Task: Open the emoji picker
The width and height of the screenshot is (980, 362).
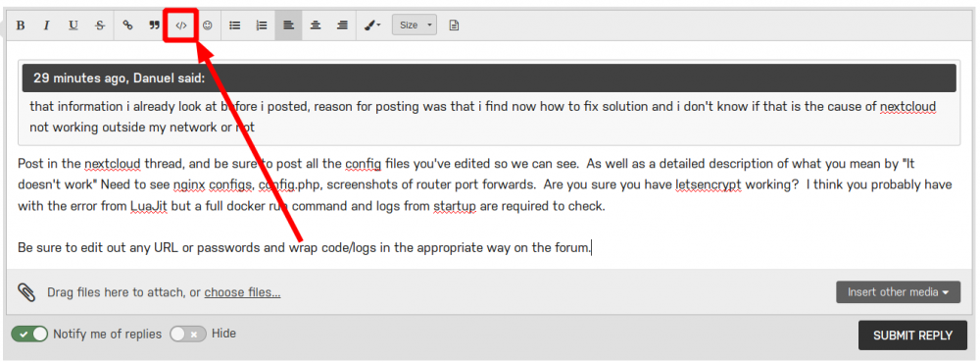Action: 208,26
